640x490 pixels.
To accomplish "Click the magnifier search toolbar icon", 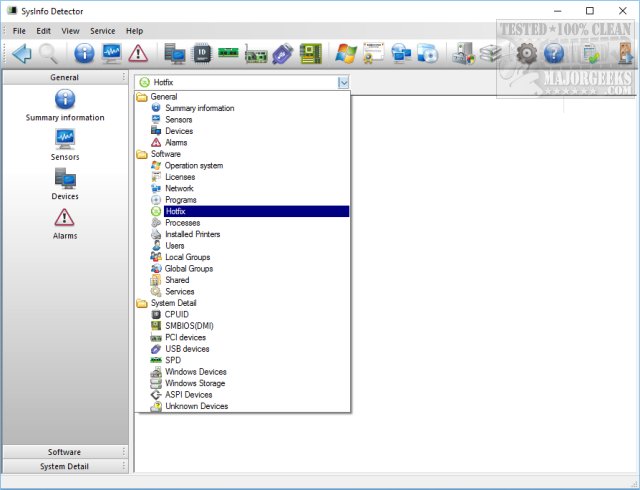I will click(x=48, y=53).
